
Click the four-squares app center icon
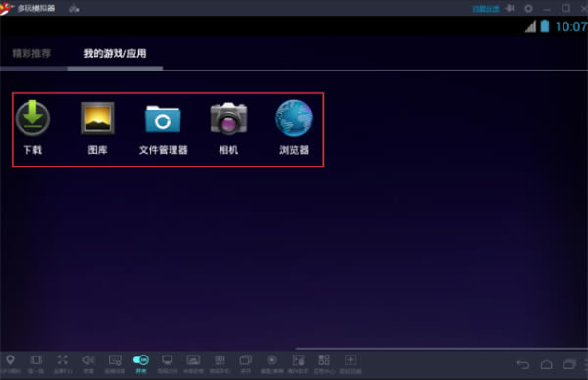pos(324,360)
